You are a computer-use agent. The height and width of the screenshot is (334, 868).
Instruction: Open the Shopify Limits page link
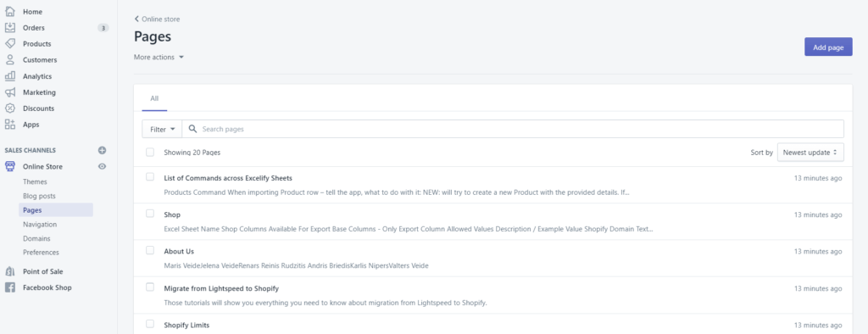pos(186,326)
